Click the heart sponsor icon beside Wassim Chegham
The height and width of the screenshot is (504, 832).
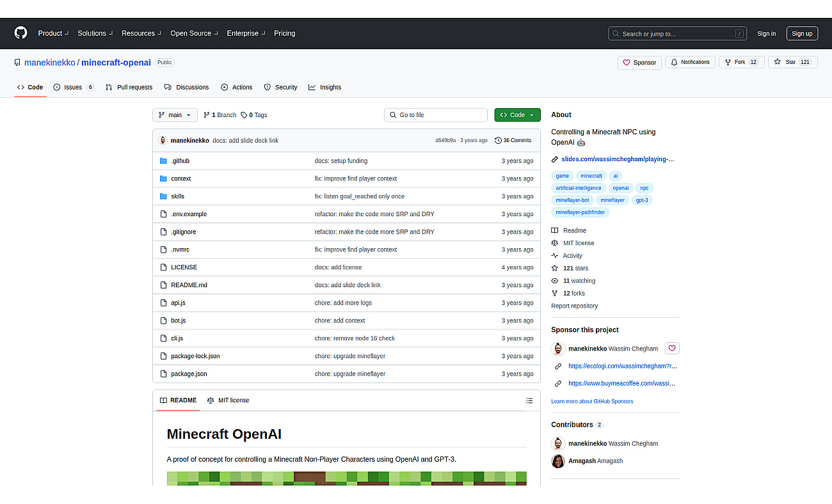(x=671, y=349)
